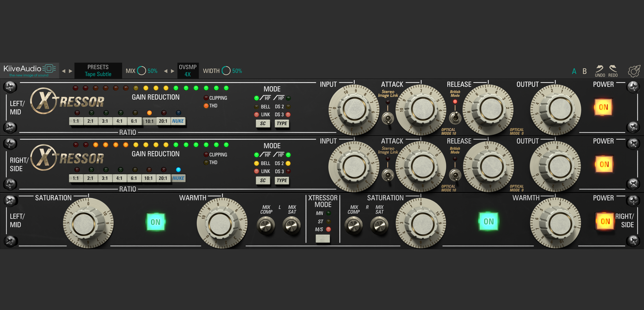Switch to the A state
Viewport: 644px width, 310px height.
[574, 71]
